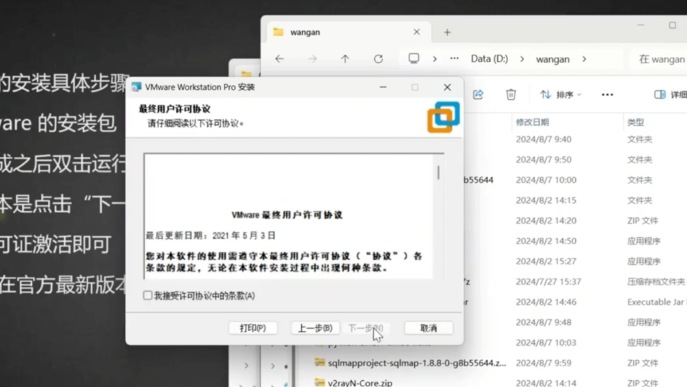The width and height of the screenshot is (687, 387).
Task: Minimize the VMware Workstation Pro installer
Action: 383,87
